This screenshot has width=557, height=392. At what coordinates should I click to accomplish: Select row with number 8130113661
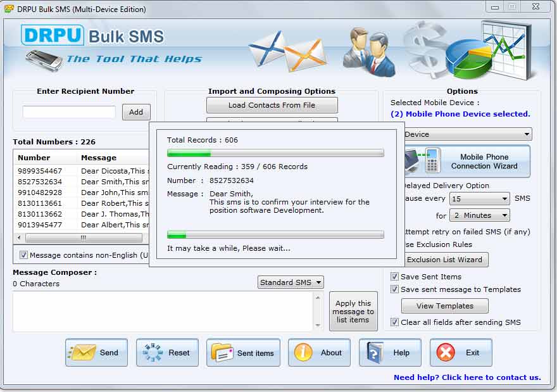[82, 203]
